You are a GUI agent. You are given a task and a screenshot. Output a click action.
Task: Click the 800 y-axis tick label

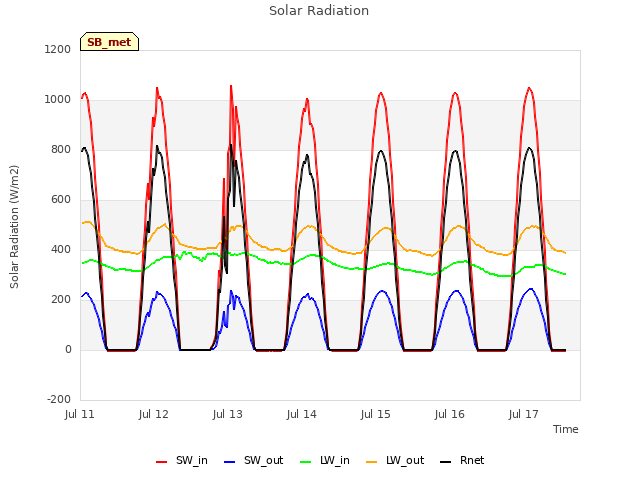point(61,150)
